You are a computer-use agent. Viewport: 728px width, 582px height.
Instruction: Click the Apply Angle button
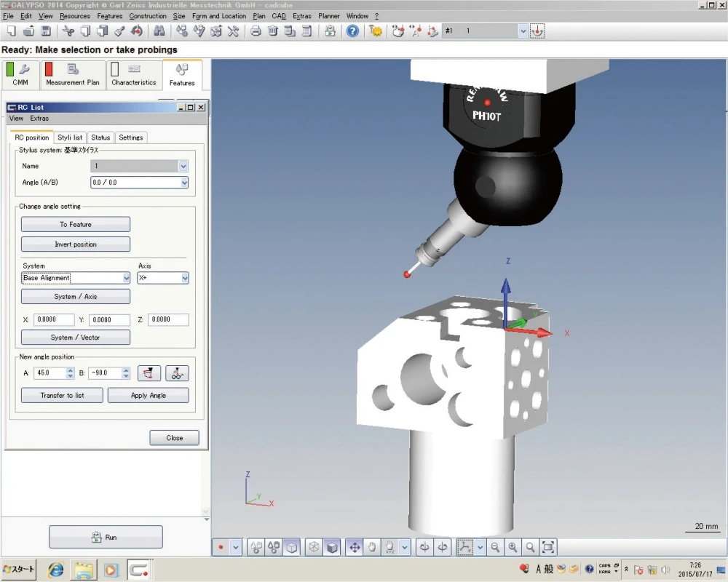click(x=148, y=396)
